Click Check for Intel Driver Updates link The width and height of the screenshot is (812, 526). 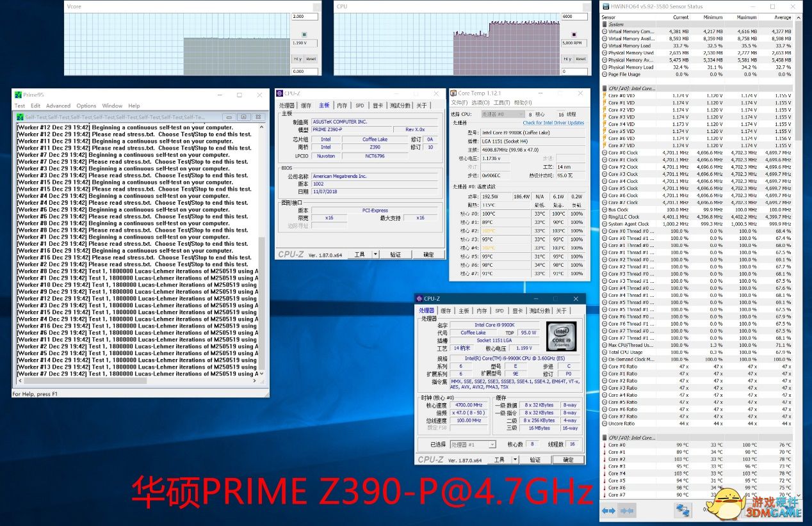(553, 123)
